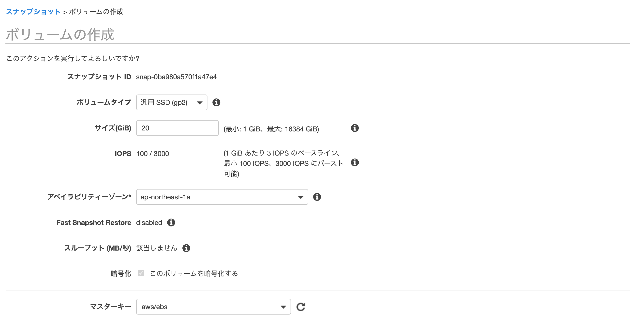644x318 pixels.
Task: Toggle the encrypt this volume checkbox
Action: [141, 273]
